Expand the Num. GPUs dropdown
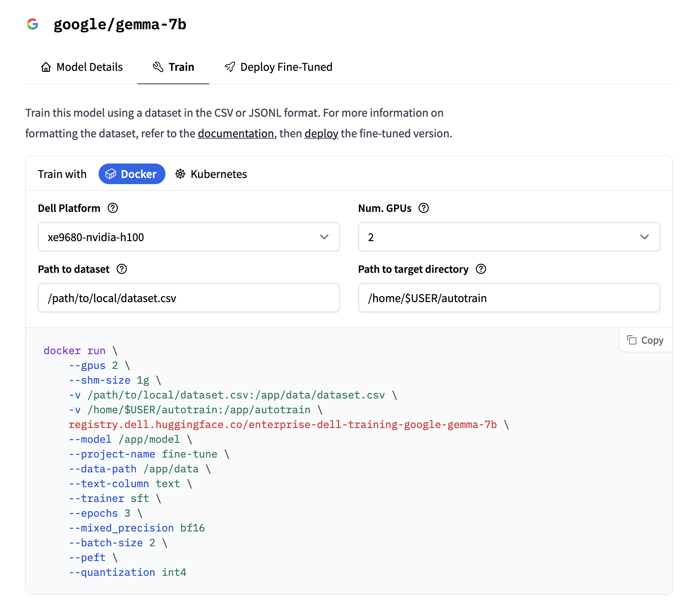The width and height of the screenshot is (700, 606). pyautogui.click(x=509, y=237)
